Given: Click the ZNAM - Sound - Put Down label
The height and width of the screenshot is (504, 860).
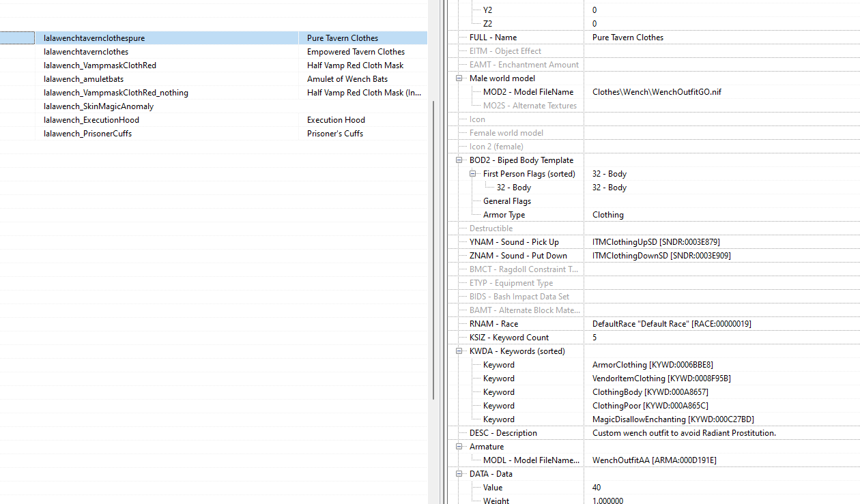Looking at the screenshot, I should (519, 256).
